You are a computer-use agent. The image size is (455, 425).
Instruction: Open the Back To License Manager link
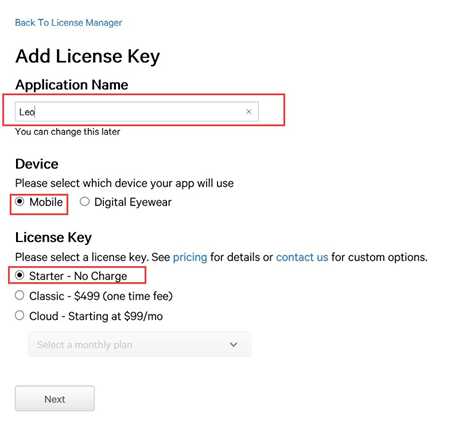point(68,23)
